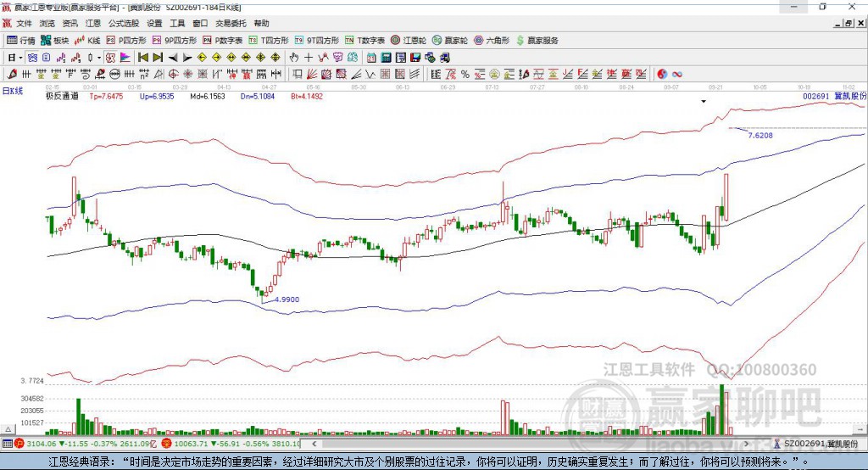
Task: Click the percent sign tool icon
Action: coord(465,75)
